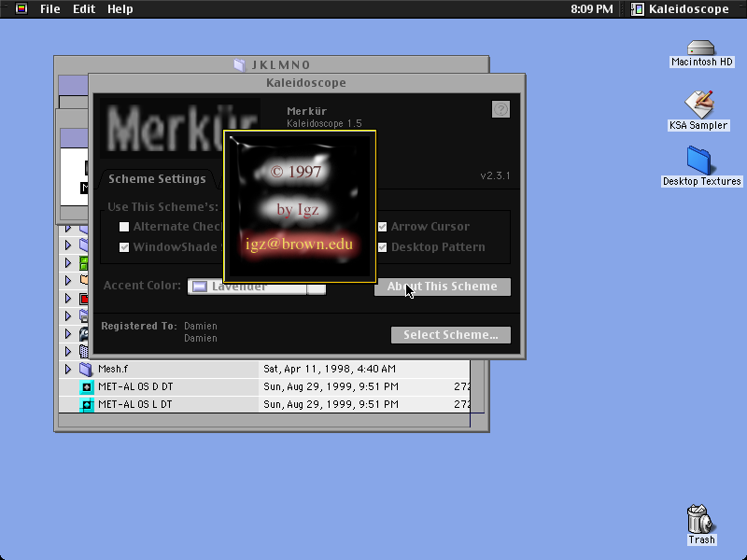Toggle the Desktop Pattern checkbox
The height and width of the screenshot is (560, 747).
click(382, 247)
